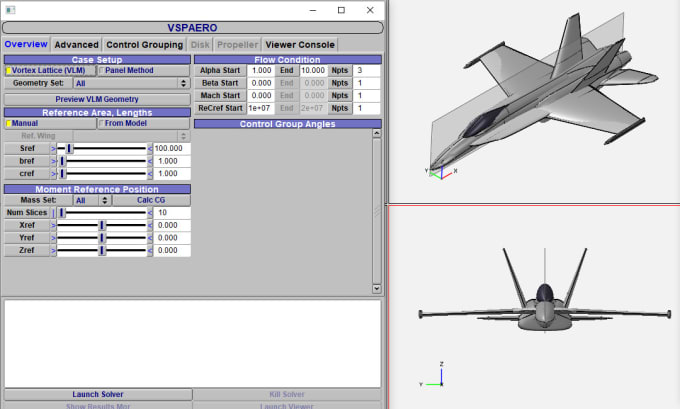
Task: Click Beta Start value field
Action: pyautogui.click(x=261, y=83)
